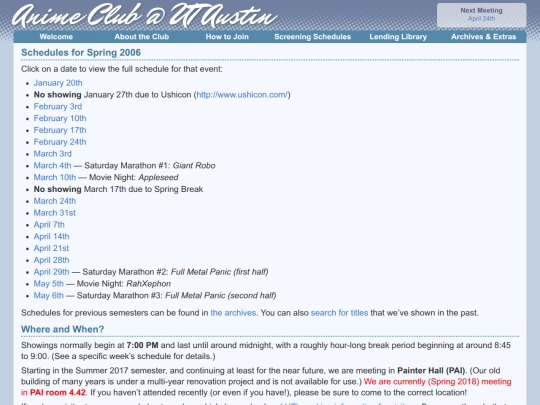The height and width of the screenshot is (405, 540).
Task: Click the red PAI room 4.42 notice
Action: tap(58, 393)
